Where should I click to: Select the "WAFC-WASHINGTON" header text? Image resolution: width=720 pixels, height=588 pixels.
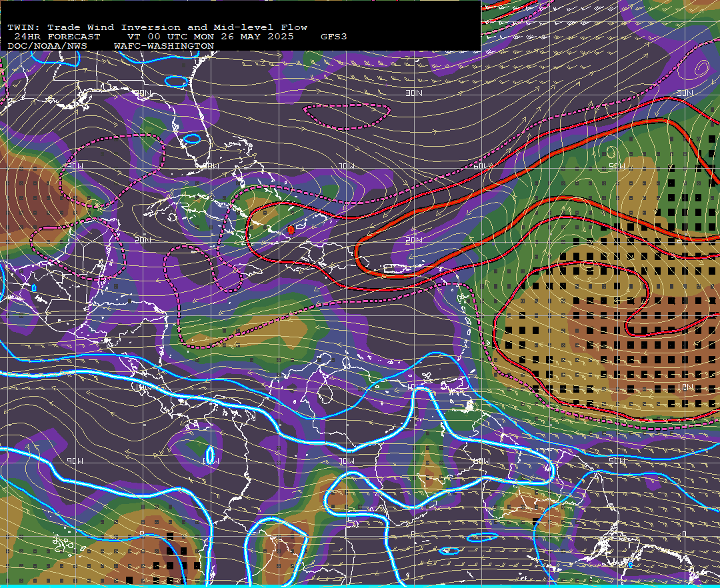click(x=164, y=47)
